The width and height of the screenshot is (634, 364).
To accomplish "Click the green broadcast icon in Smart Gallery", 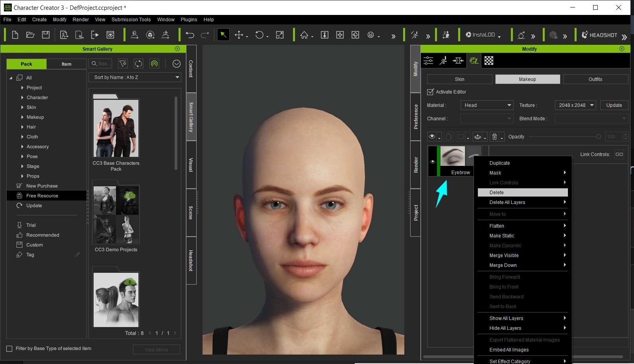I will pos(155,64).
